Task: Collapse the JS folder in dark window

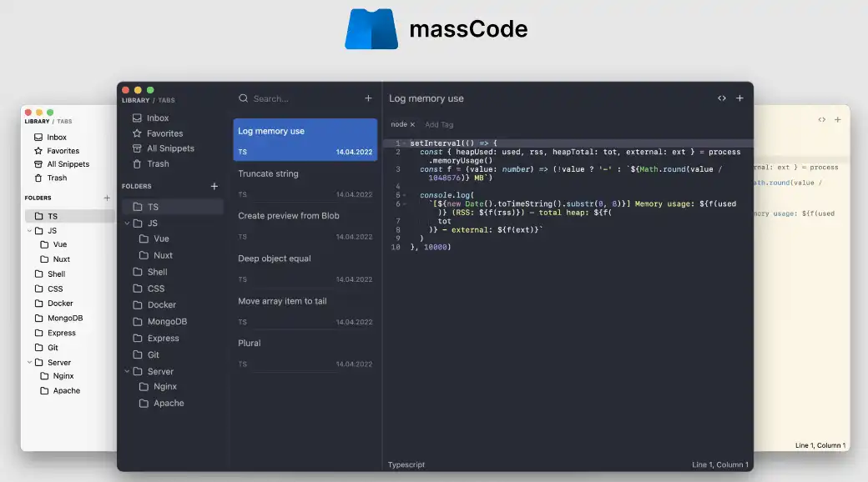Action: coord(128,223)
